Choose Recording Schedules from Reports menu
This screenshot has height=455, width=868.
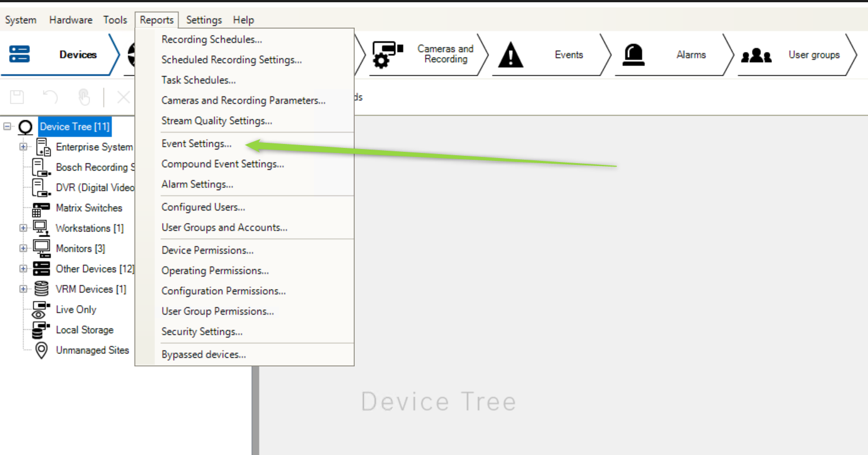click(211, 40)
